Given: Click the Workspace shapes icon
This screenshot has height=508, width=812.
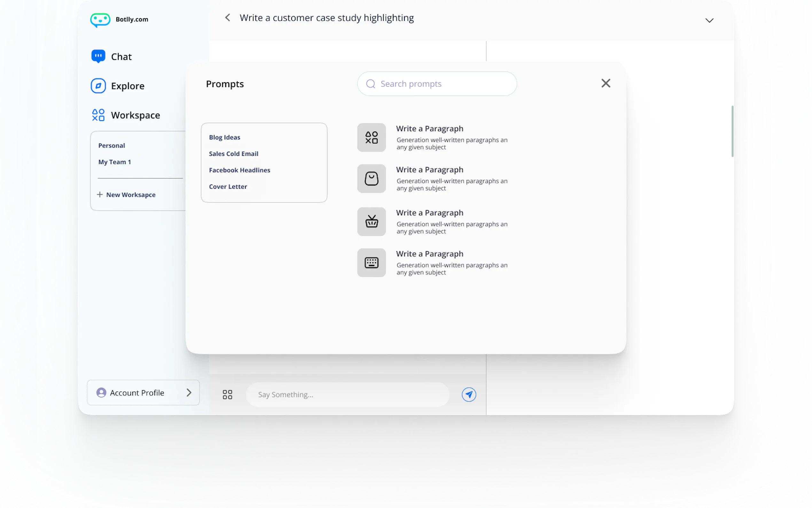Looking at the screenshot, I should 98,115.
